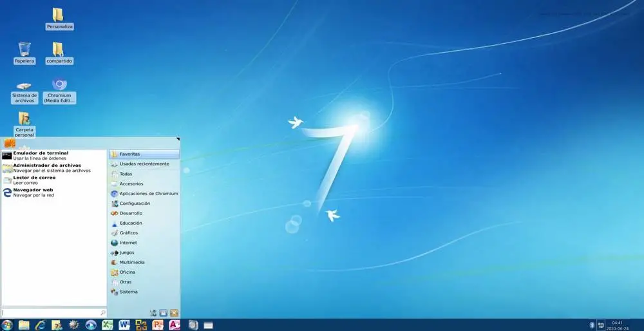Image resolution: width=644 pixels, height=331 pixels.
Task: Launch Emulador de terminal from favorites
Action: [53, 156]
